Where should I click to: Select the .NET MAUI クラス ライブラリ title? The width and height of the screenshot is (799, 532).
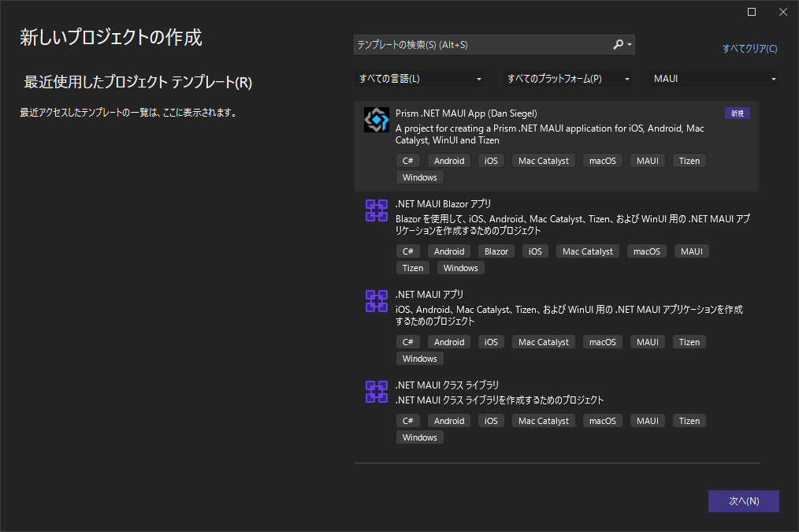click(448, 385)
